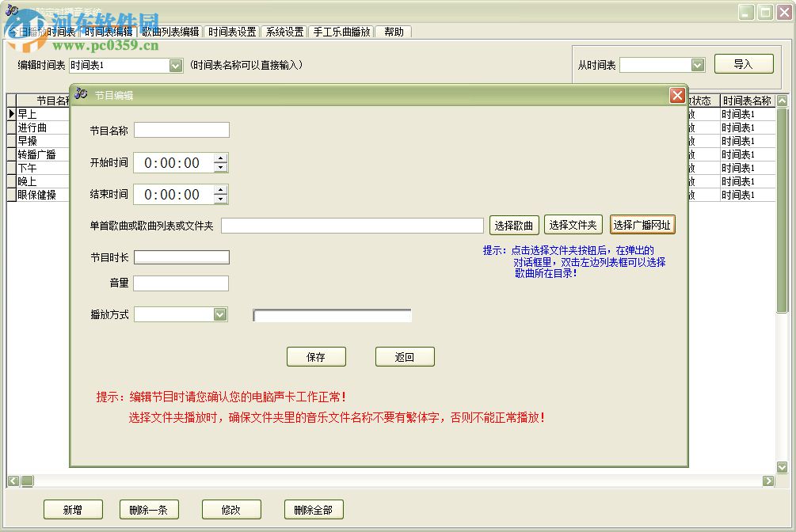The image size is (796, 532).
Task: Click the 返回 button
Action: 405,357
